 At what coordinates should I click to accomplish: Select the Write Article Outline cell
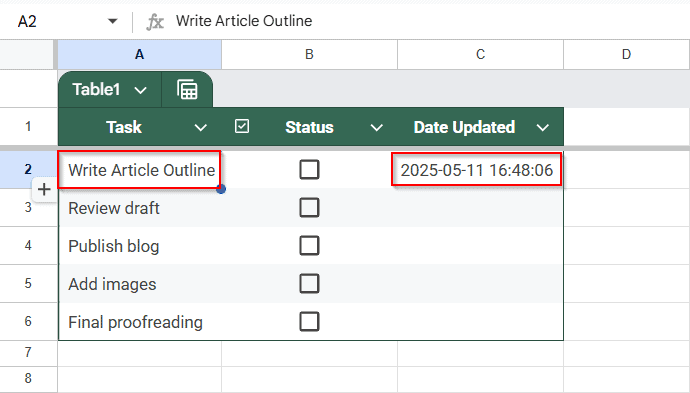[x=140, y=170]
